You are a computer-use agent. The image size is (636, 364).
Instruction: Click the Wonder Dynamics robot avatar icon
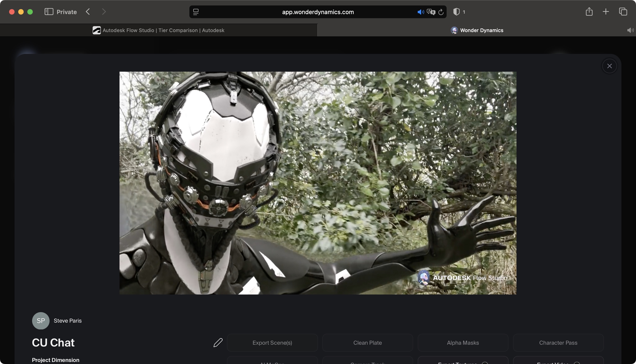tap(454, 30)
